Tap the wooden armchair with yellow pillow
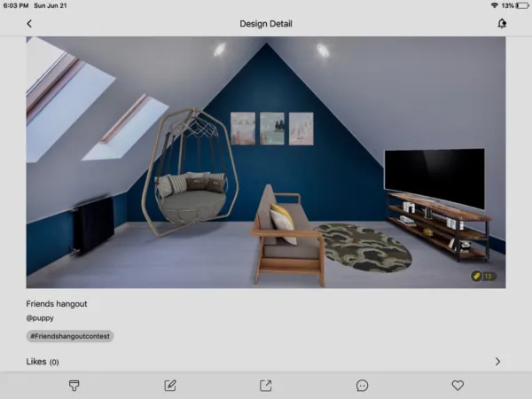Screen dimensions: 532x399 (x=286, y=231)
